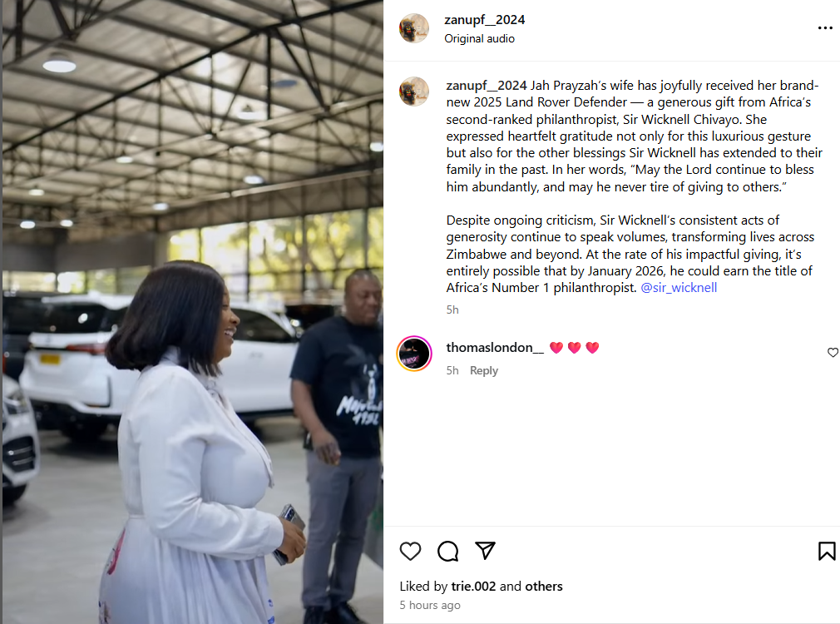Image resolution: width=840 pixels, height=624 pixels.
Task: Open the caption's 5h timestamp
Action: (x=452, y=310)
